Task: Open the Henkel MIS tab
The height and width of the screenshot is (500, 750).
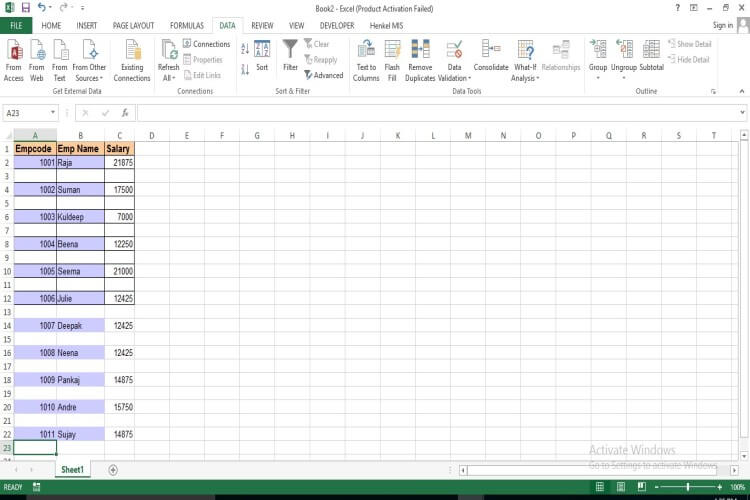Action: pyautogui.click(x=386, y=25)
